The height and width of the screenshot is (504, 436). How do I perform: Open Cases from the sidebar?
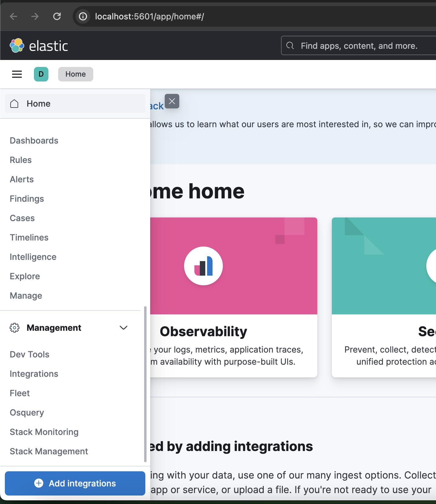[22, 218]
